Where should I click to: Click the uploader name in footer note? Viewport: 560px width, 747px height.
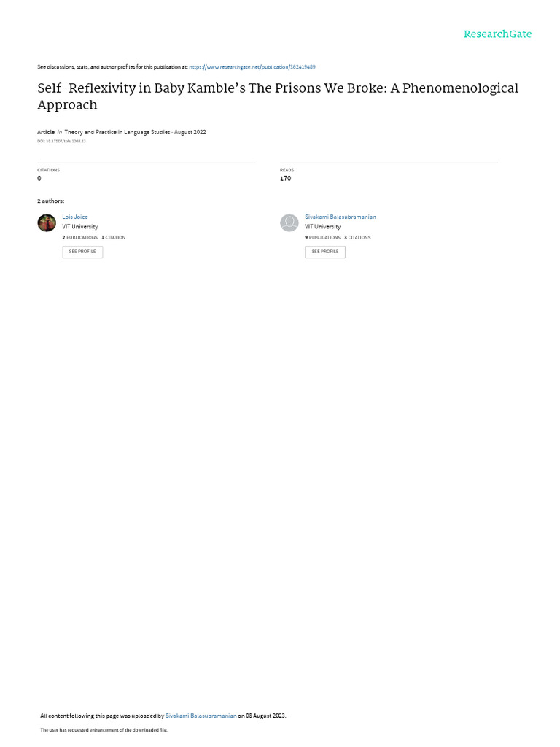201,716
